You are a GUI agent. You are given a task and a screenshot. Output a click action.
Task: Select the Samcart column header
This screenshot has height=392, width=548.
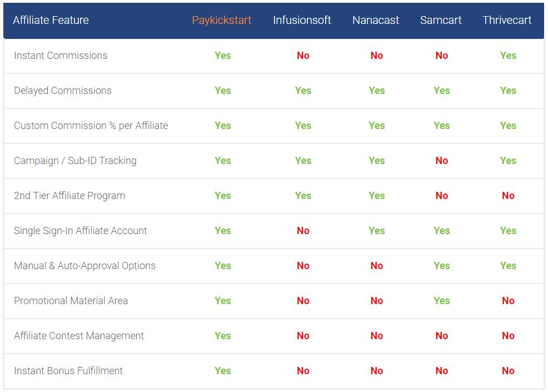point(441,20)
